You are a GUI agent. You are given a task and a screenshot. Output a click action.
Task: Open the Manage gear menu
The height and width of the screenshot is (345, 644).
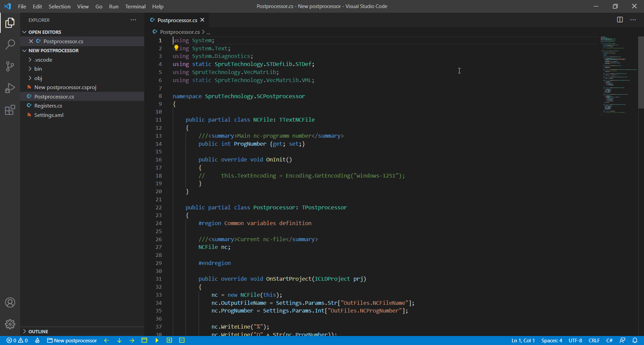point(10,324)
